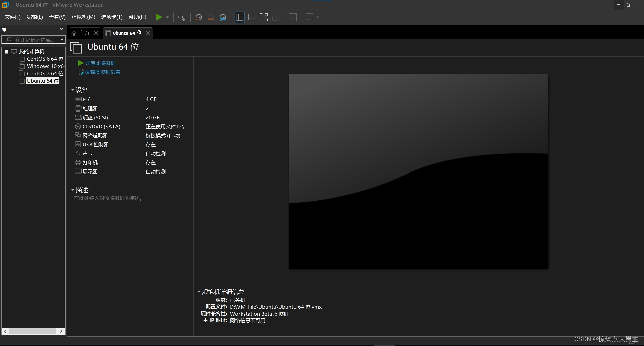This screenshot has height=346, width=644.
Task: Select CentOS 7 64 位 in library
Action: coord(45,73)
